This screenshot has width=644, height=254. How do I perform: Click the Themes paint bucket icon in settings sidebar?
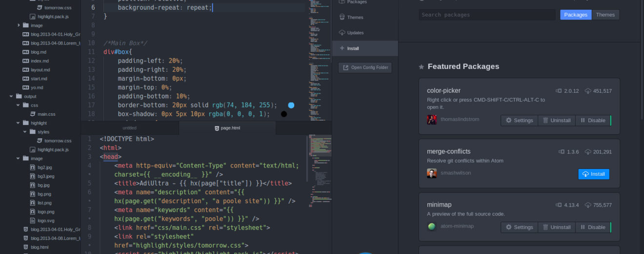click(x=342, y=17)
